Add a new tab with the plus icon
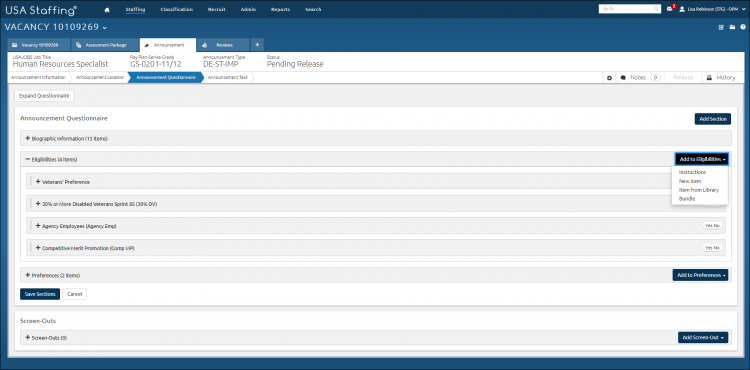 click(x=257, y=45)
